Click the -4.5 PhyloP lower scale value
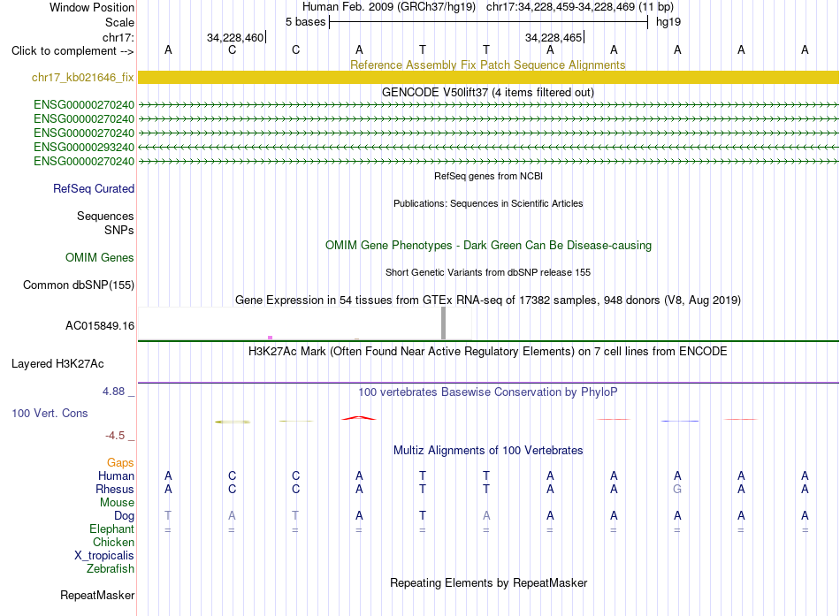This screenshot has width=840, height=616. [115, 436]
